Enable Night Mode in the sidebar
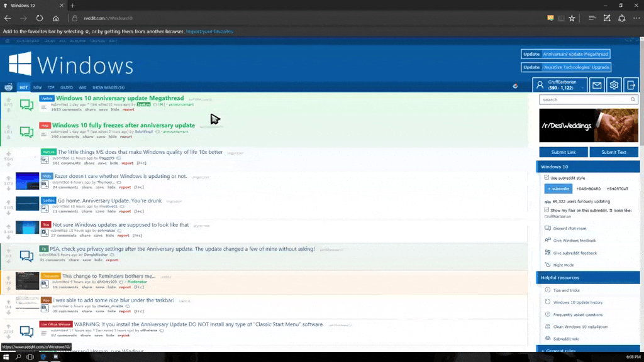 pyautogui.click(x=563, y=265)
